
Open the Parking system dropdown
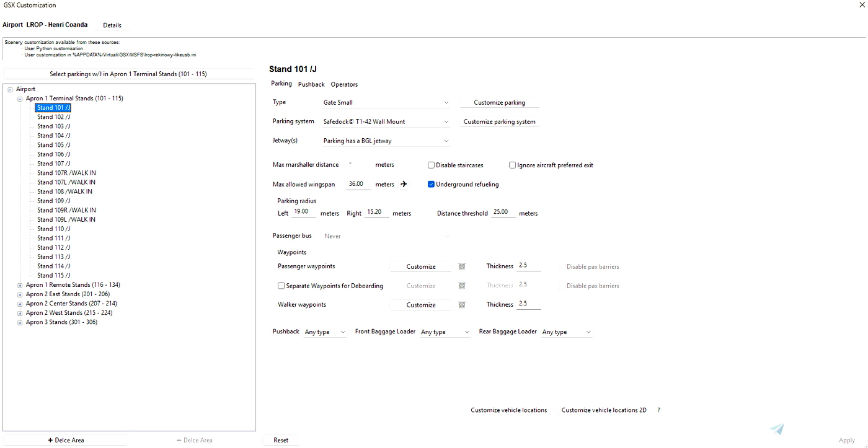point(384,121)
